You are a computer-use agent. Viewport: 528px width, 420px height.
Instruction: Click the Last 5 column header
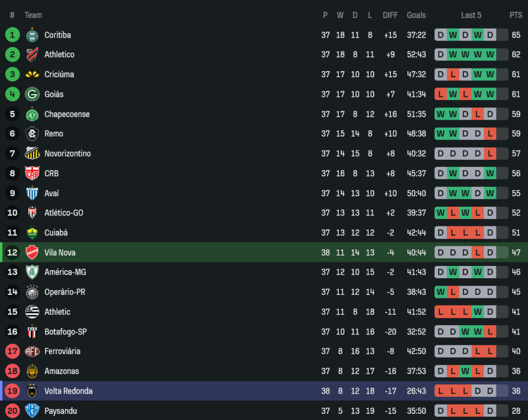click(x=471, y=15)
